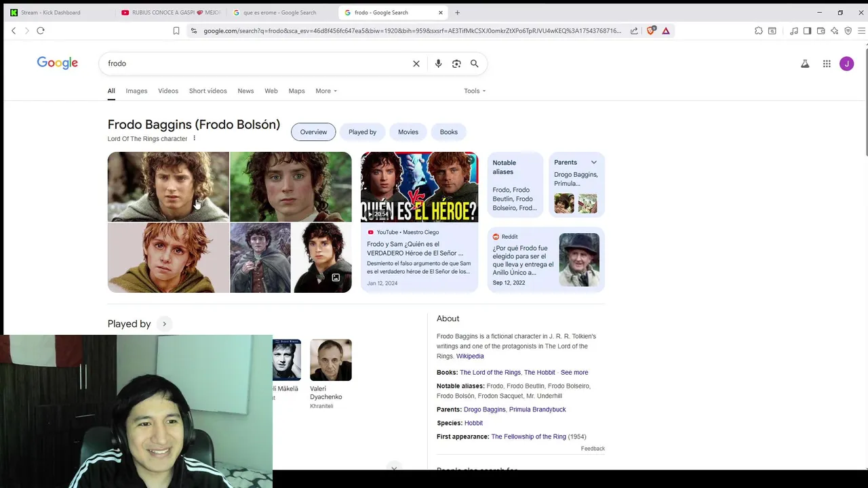Open Valeri Dyachenko actor thumbnail
The image size is (868, 488).
(x=331, y=360)
